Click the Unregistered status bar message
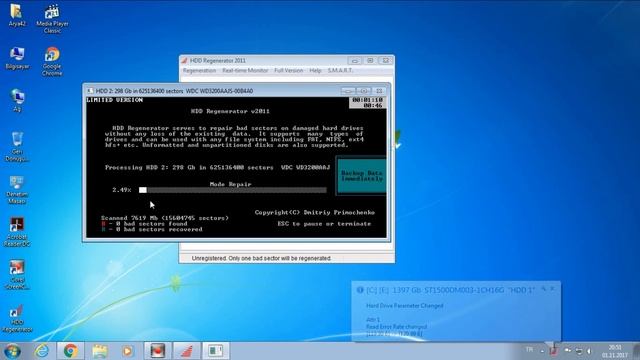 261,258
